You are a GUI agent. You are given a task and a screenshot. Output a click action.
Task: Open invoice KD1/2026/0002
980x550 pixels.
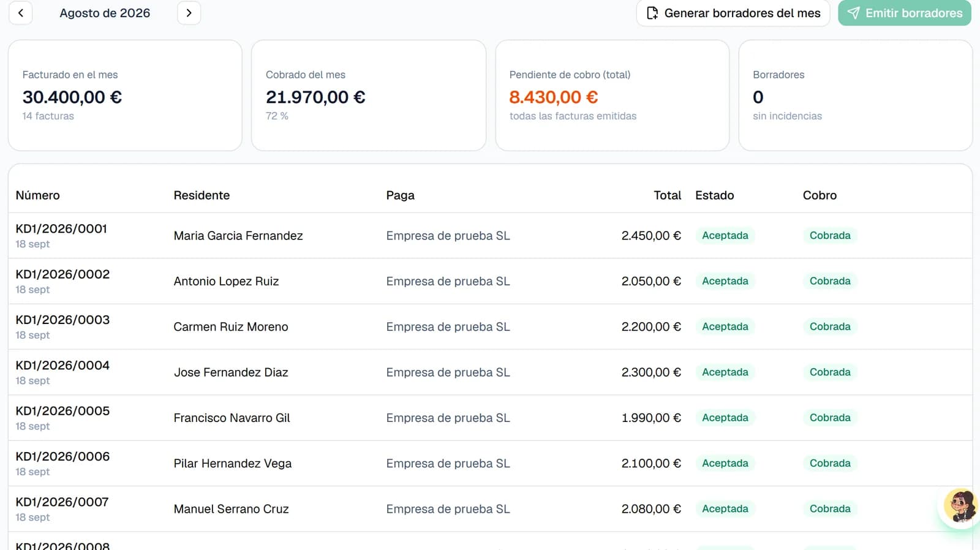pos(62,274)
